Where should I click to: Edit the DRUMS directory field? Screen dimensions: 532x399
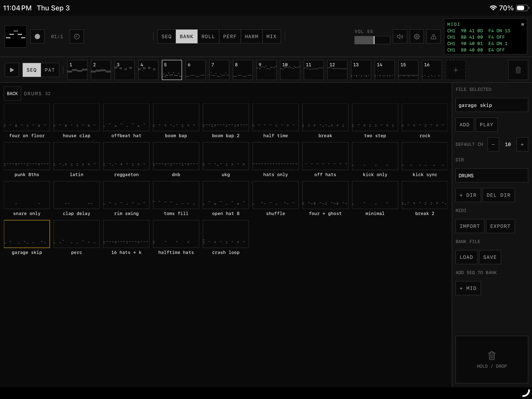pos(492,175)
